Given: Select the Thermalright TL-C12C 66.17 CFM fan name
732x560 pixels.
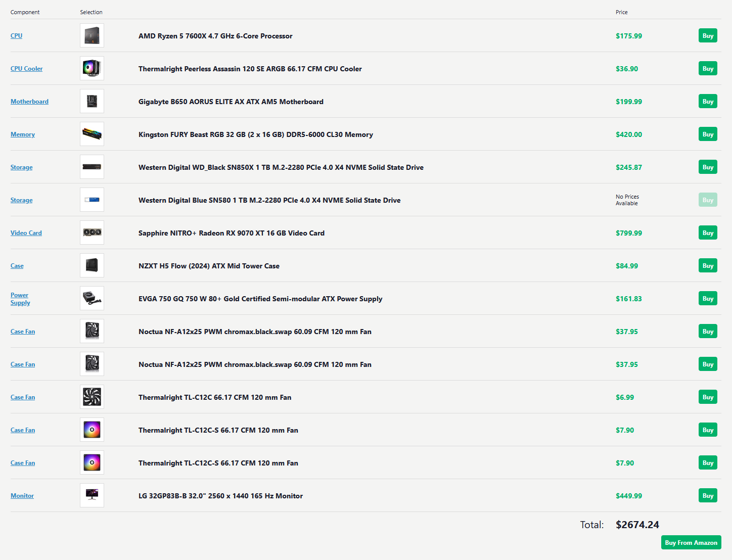Looking at the screenshot, I should coord(215,397).
